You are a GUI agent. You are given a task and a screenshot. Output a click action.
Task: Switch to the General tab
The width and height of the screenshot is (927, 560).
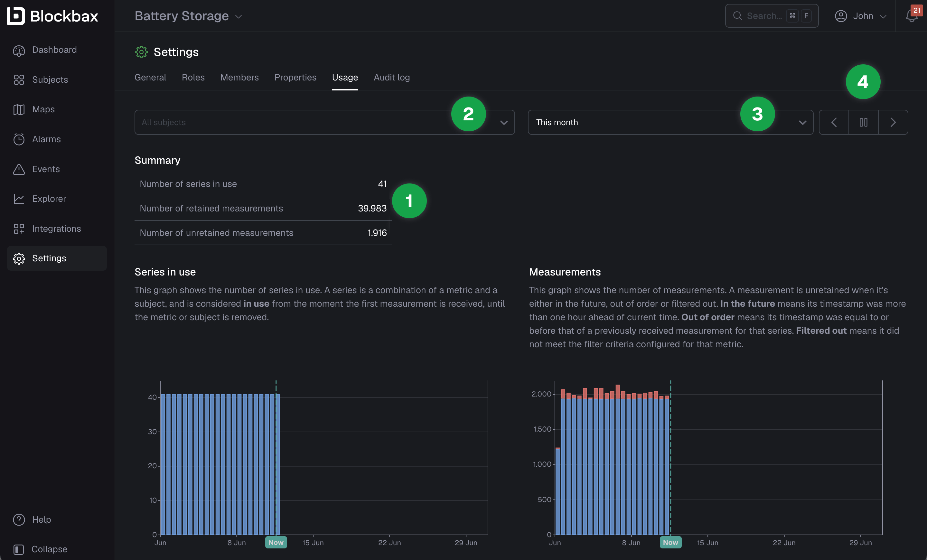coord(150,78)
